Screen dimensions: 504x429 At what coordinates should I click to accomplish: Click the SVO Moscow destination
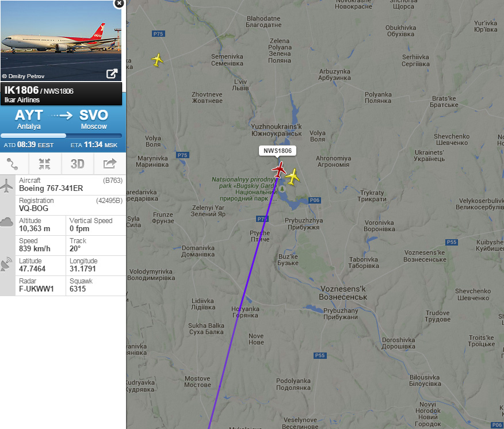[94, 119]
